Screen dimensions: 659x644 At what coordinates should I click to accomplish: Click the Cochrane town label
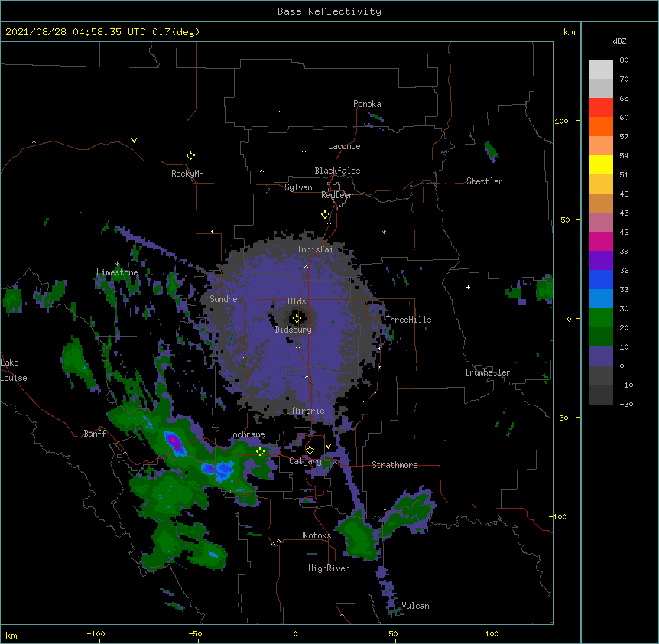coord(246,434)
